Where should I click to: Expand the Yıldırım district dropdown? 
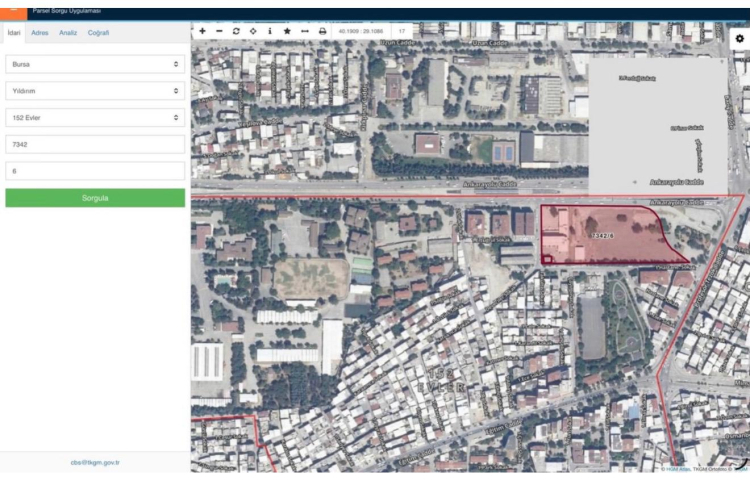(x=95, y=91)
